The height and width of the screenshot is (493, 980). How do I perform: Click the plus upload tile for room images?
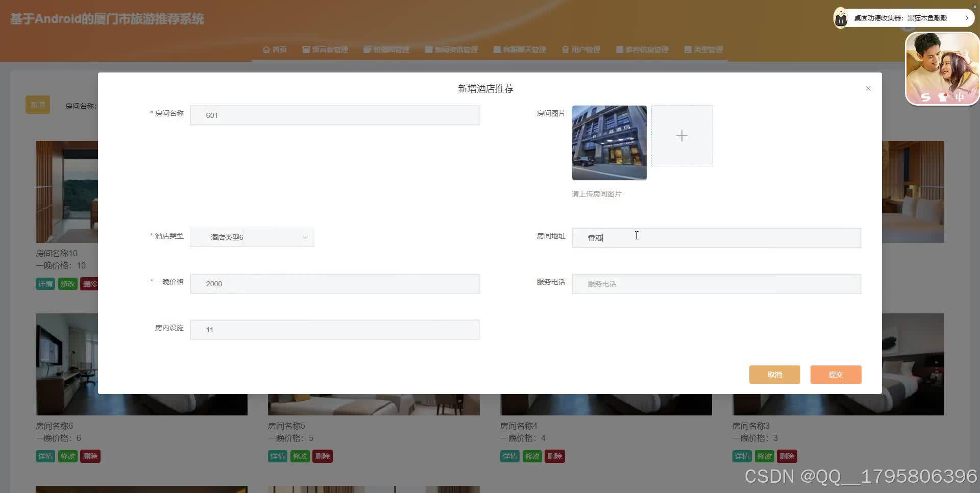[681, 136]
